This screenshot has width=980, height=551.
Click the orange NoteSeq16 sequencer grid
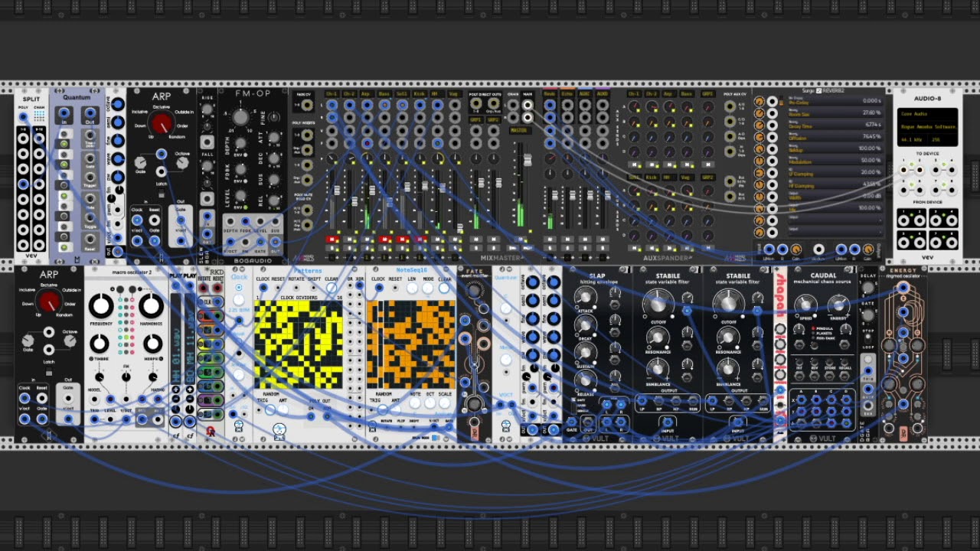pos(411,344)
